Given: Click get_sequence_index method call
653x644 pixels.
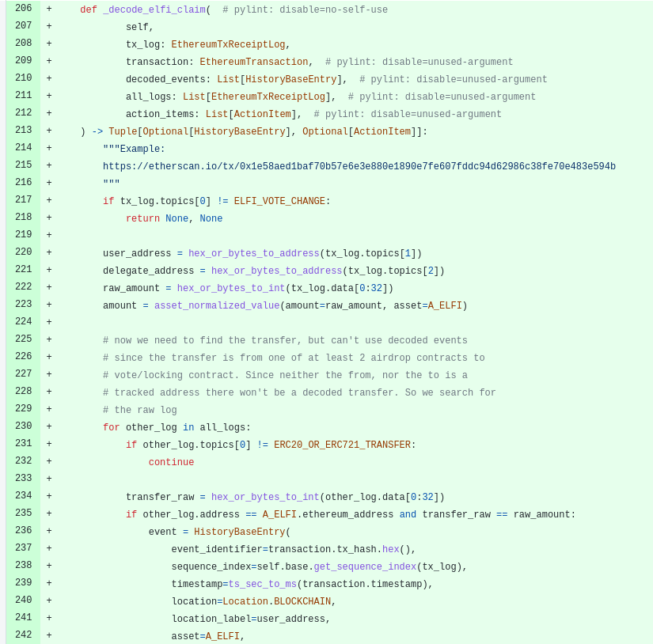Looking at the screenshot, I should (365, 567).
